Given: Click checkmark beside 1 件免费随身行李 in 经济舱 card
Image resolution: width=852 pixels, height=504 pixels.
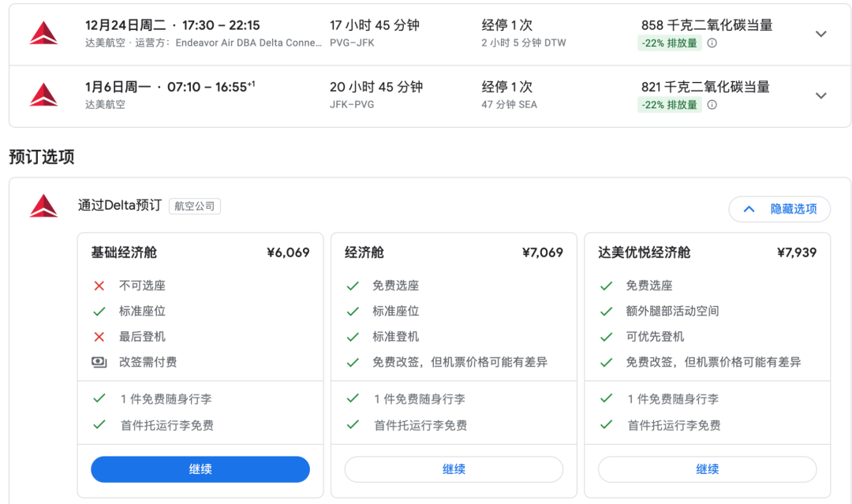Looking at the screenshot, I should click(x=353, y=398).
